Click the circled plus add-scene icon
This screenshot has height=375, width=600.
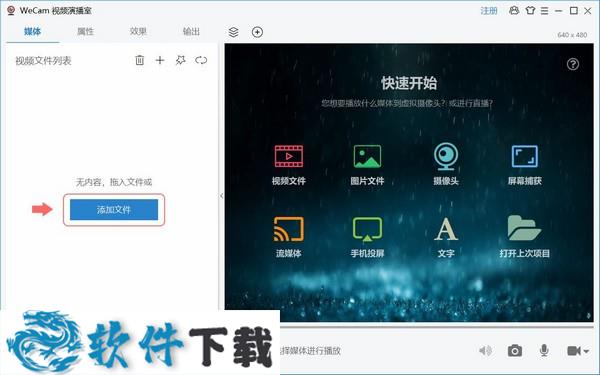click(258, 32)
